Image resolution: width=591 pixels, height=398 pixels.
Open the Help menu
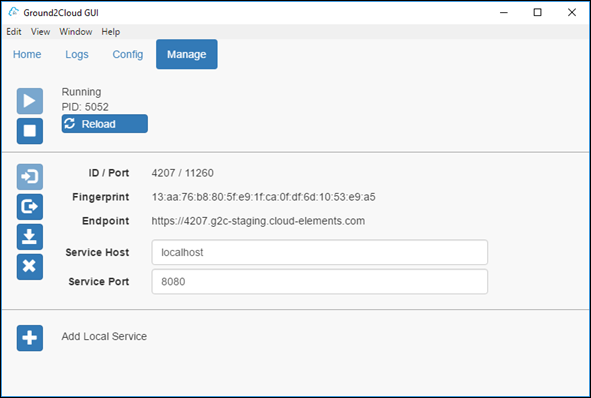[110, 32]
